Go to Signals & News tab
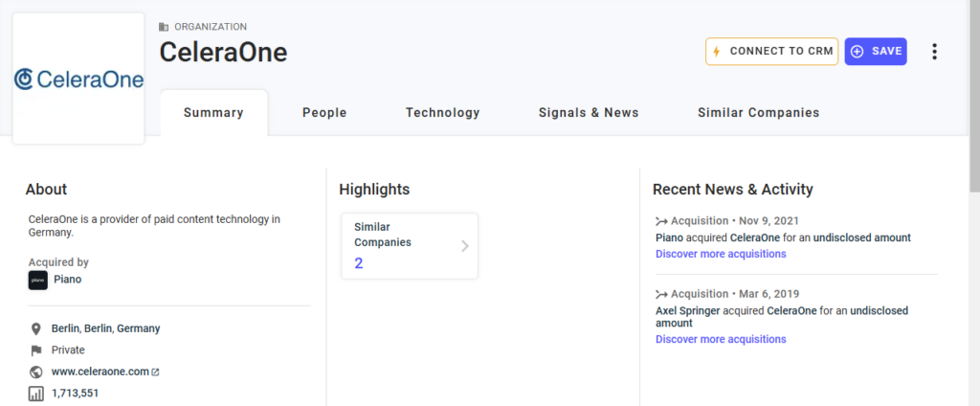The image size is (980, 406). click(589, 113)
